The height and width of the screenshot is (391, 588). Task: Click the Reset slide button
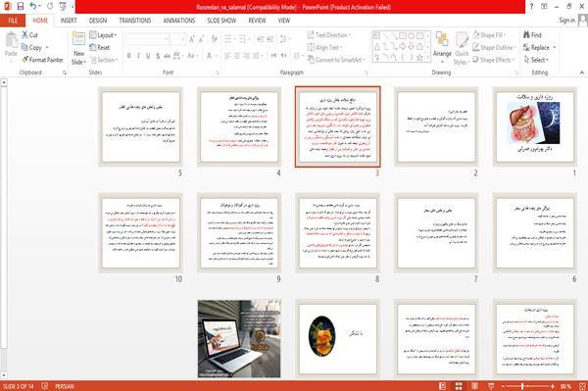click(100, 47)
